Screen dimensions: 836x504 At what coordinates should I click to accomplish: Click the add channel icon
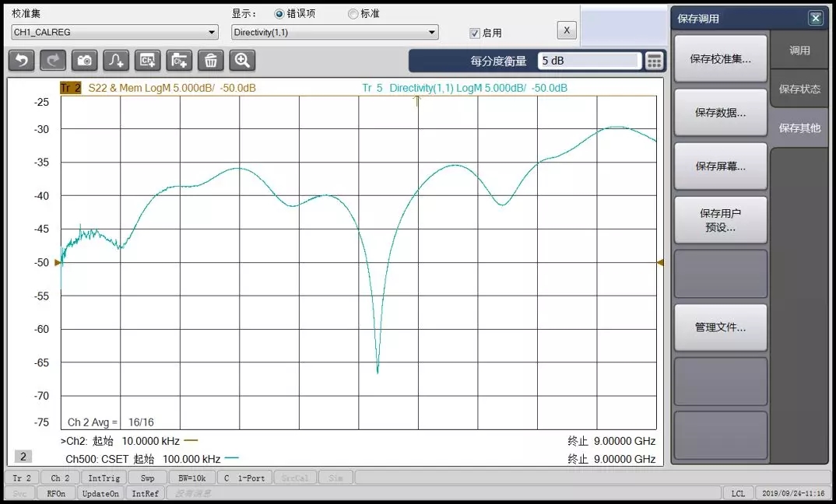pyautogui.click(x=148, y=61)
